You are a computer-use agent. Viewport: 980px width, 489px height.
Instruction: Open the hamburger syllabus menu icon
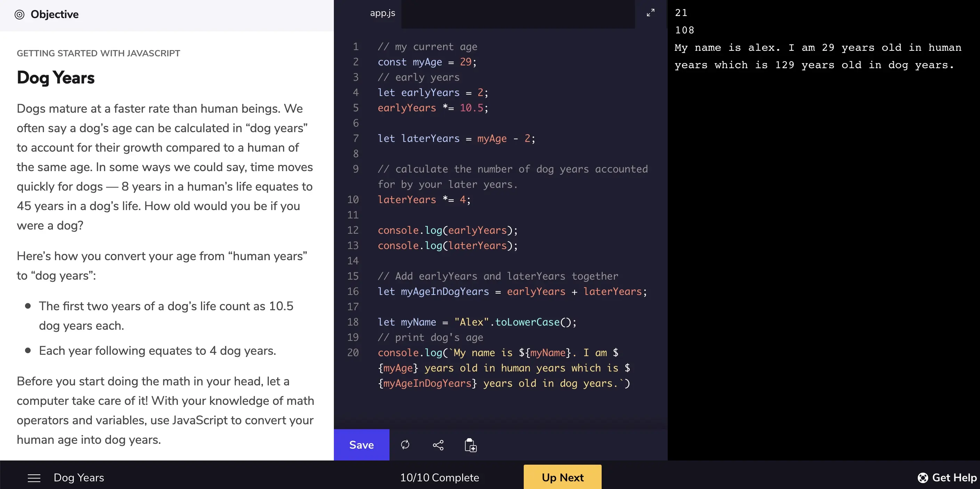[34, 478]
